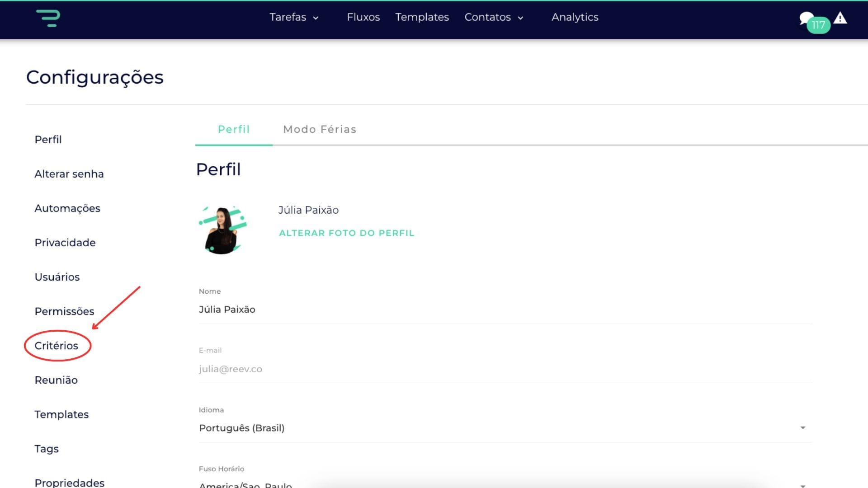868x488 pixels.
Task: Open the Tags settings section
Action: [x=46, y=449]
